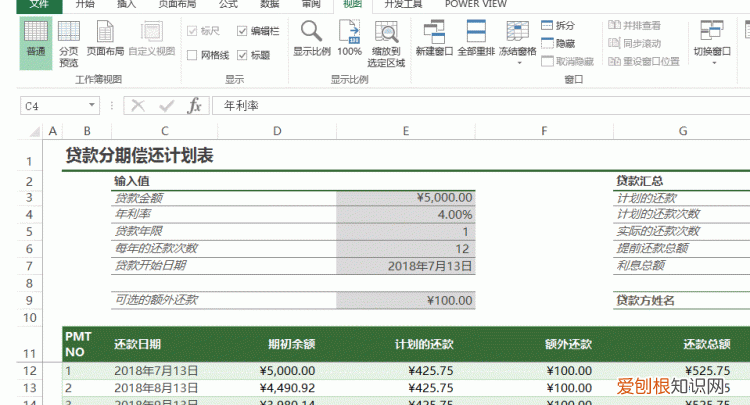Select the Normal (普通) workbook view
Viewport: 750px width, 405px height.
[x=36, y=44]
